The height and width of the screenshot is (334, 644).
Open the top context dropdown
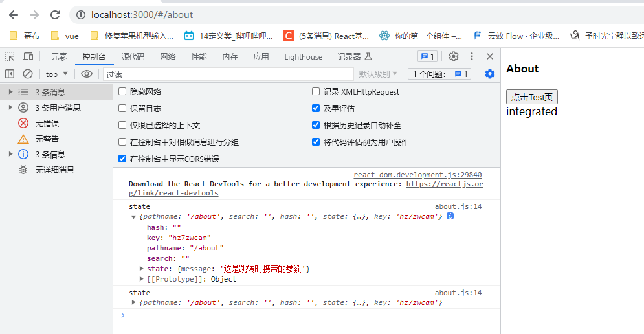coord(57,74)
